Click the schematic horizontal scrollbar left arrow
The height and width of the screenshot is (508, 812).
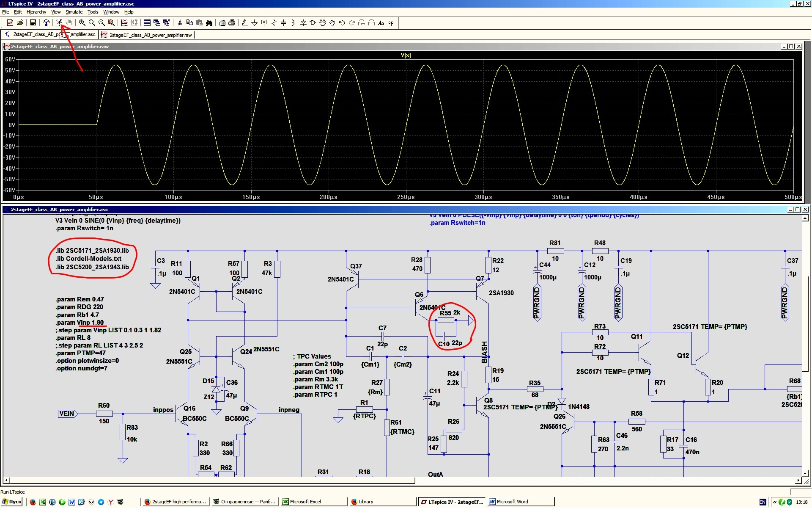point(6,480)
